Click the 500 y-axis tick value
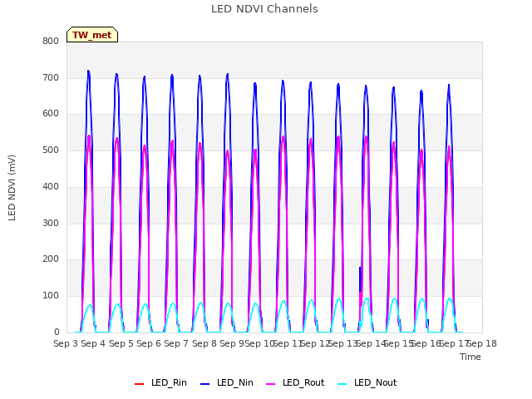The width and height of the screenshot is (532, 399). click(x=51, y=150)
